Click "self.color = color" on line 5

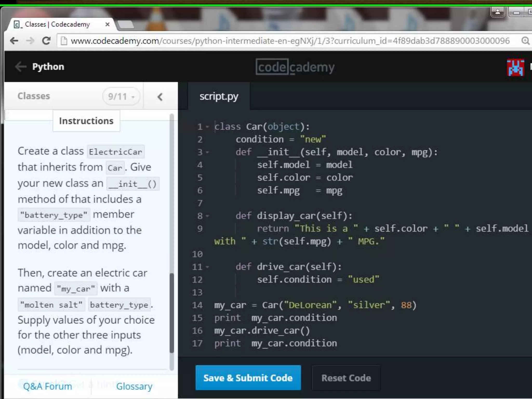tap(305, 178)
